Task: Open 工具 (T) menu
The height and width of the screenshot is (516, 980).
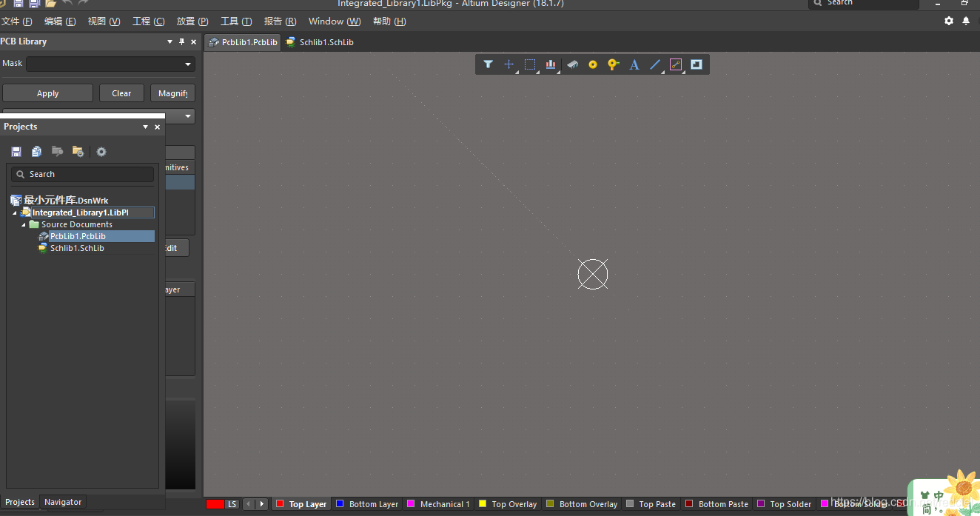Action: 236,21
